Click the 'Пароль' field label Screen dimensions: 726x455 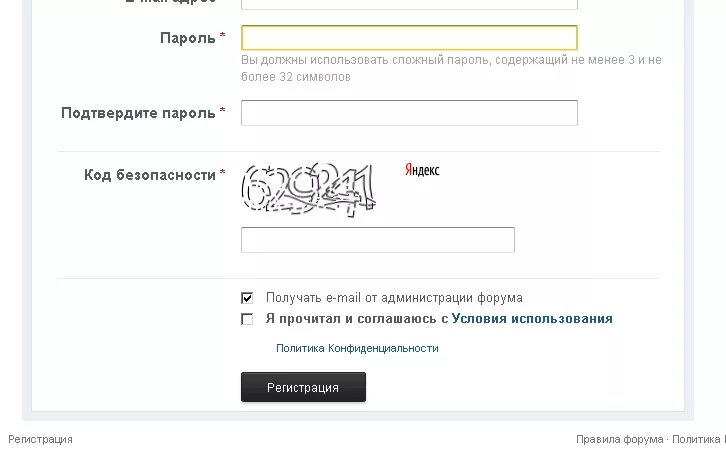pos(188,38)
